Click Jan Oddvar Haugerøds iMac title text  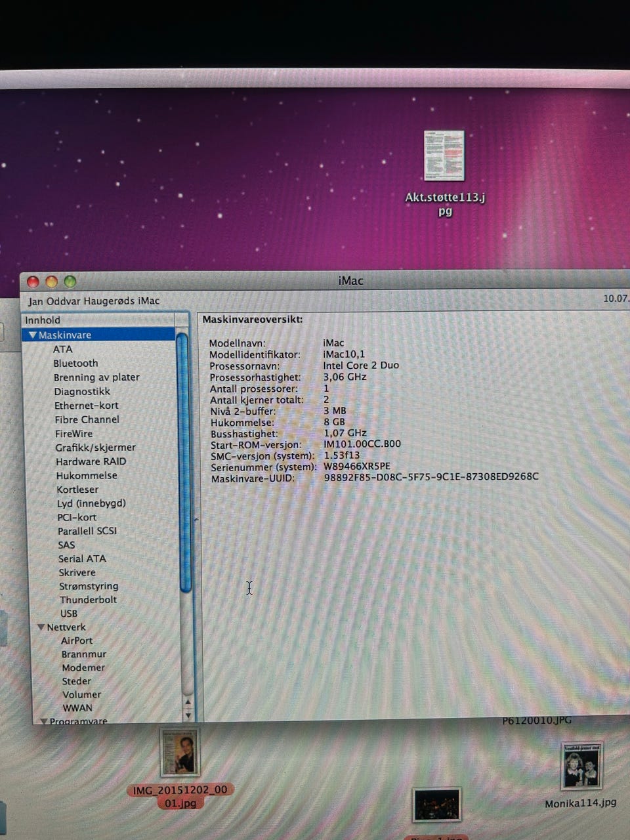point(94,301)
